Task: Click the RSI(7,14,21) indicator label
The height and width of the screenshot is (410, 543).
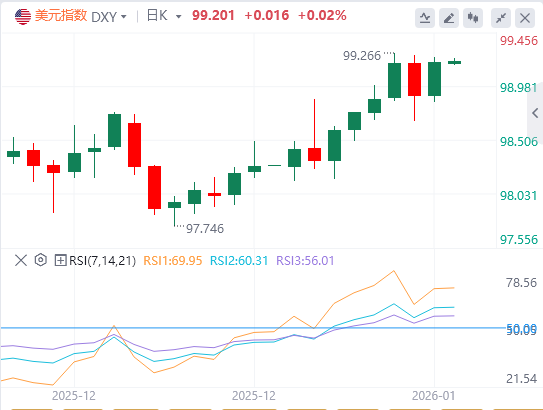Action: click(103, 260)
